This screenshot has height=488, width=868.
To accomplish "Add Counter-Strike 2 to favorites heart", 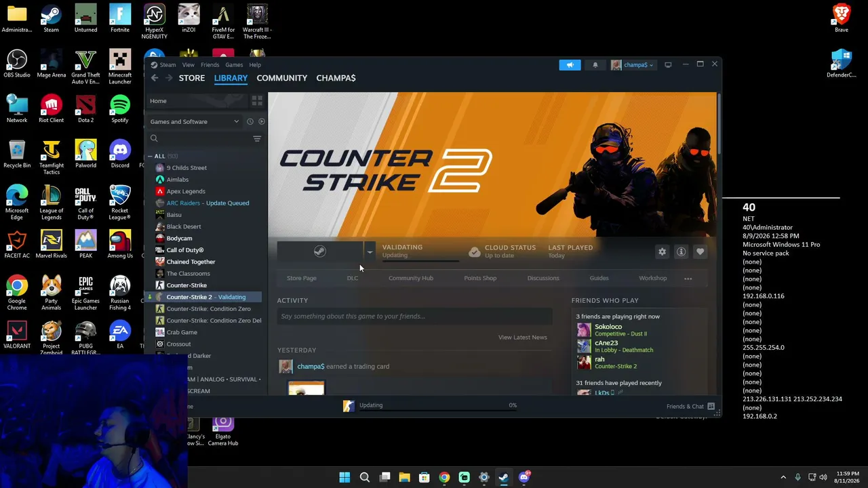I will [x=700, y=251].
